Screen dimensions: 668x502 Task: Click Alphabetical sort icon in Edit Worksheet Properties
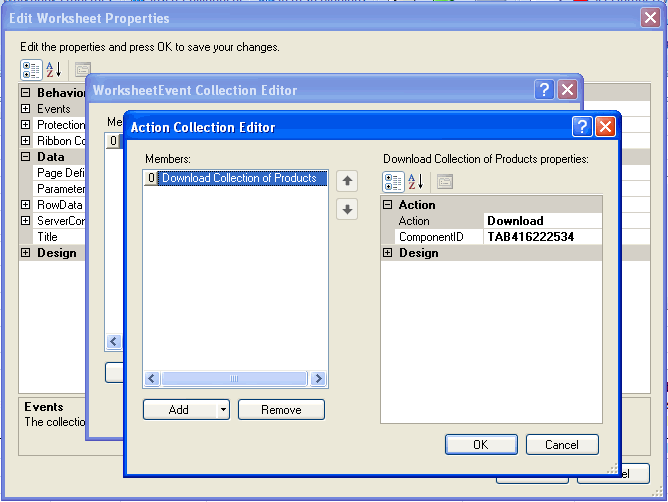point(54,70)
